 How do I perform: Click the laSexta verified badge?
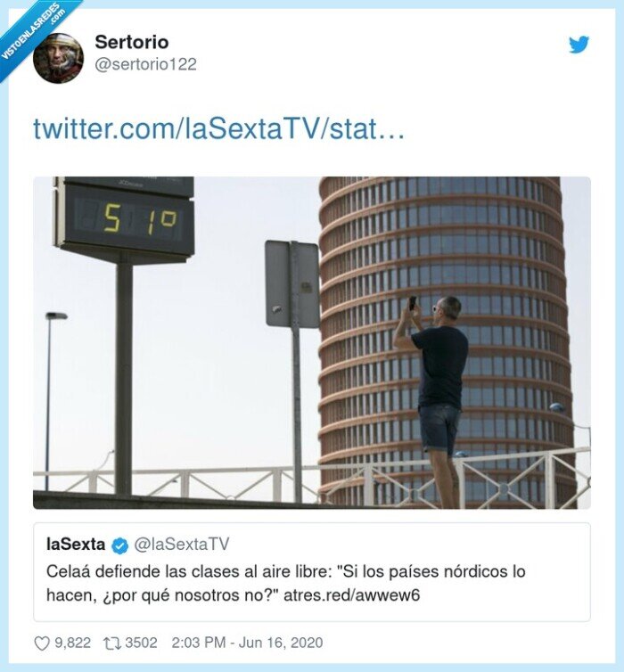point(120,545)
